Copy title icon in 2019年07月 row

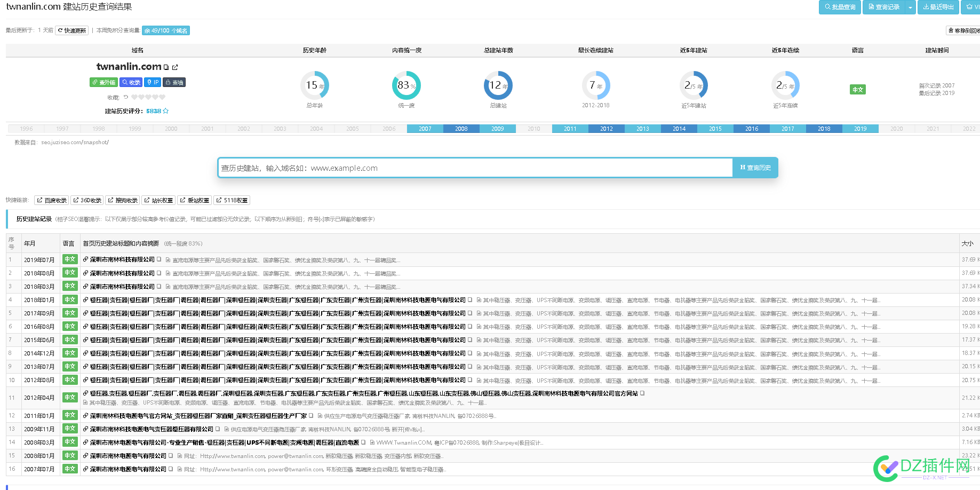tap(159, 259)
